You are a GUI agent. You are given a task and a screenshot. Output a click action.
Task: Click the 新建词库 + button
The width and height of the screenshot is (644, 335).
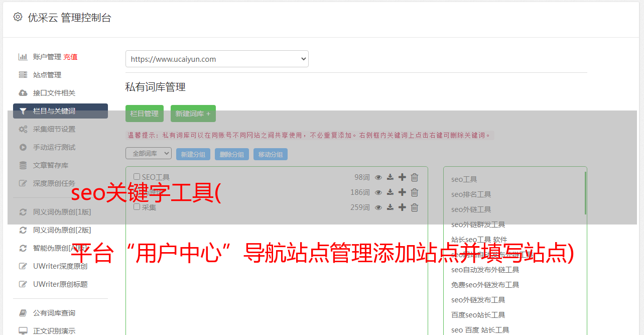(x=193, y=114)
